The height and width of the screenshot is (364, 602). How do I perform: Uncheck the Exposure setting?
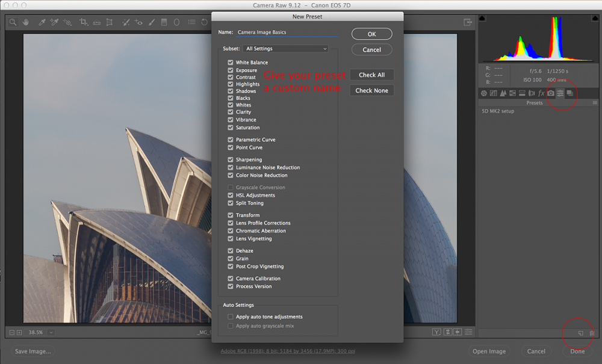click(231, 69)
